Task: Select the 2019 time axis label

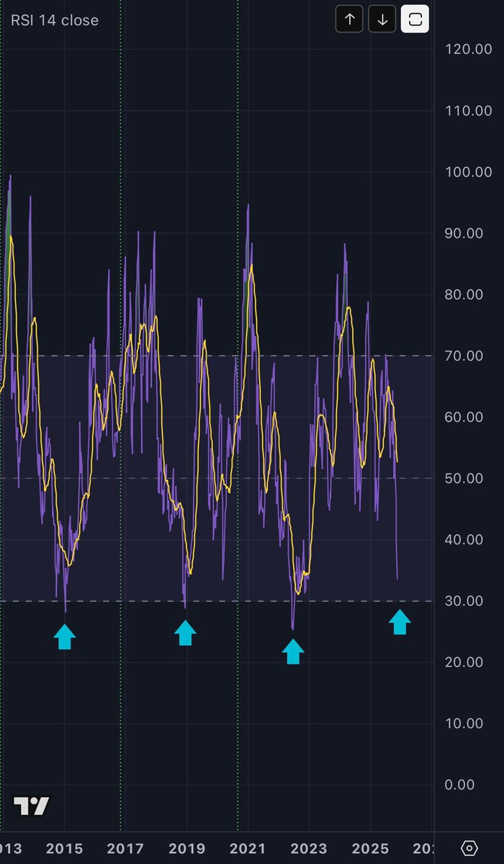Action: coord(187,848)
